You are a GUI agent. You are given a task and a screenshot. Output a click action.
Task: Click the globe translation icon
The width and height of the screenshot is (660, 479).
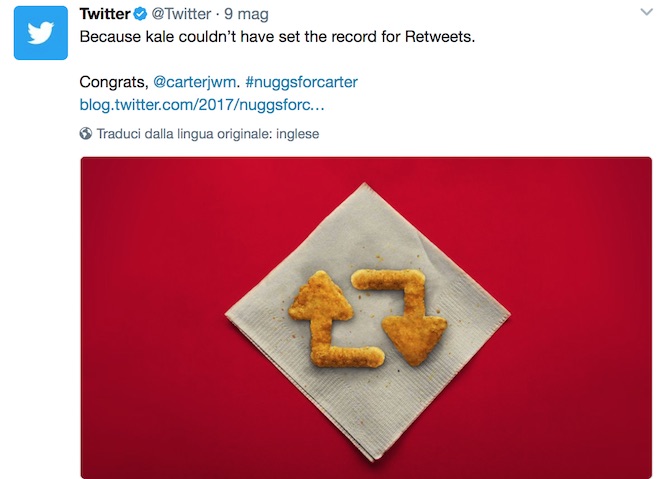[x=86, y=134]
